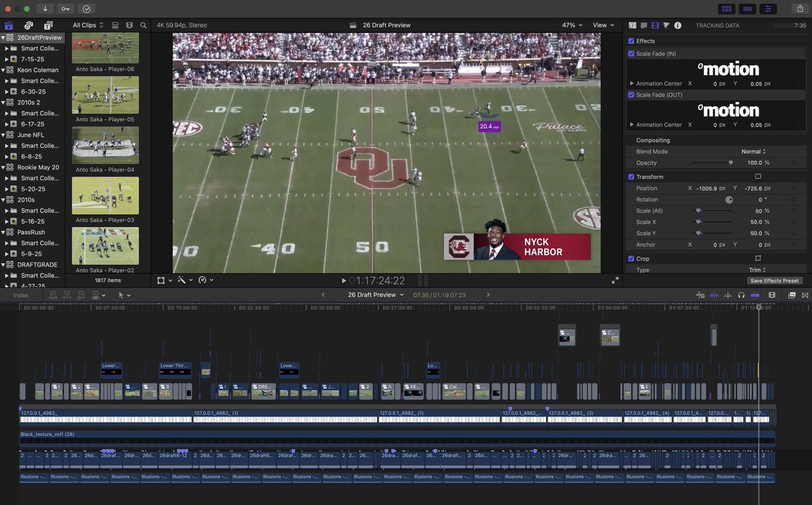Screen dimensions: 812x505
Task: Expand Scale Fade (IN) Animation Center triangle
Action: coord(632,84)
